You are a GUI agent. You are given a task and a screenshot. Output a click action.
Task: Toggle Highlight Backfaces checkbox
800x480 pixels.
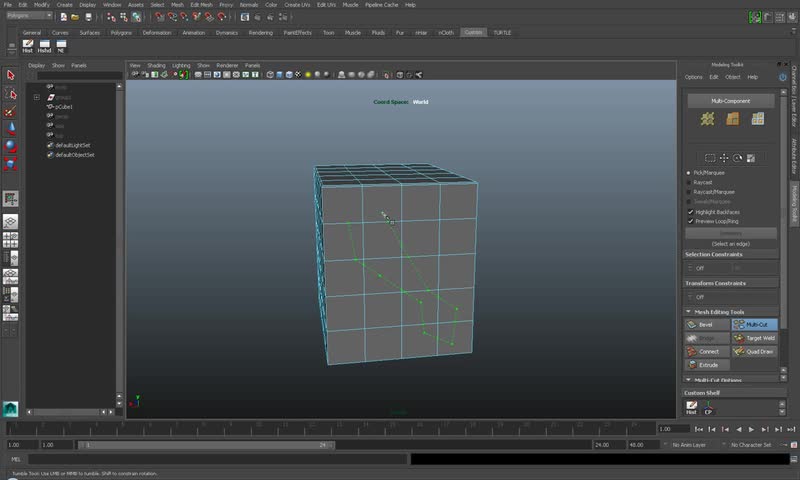(x=690, y=212)
